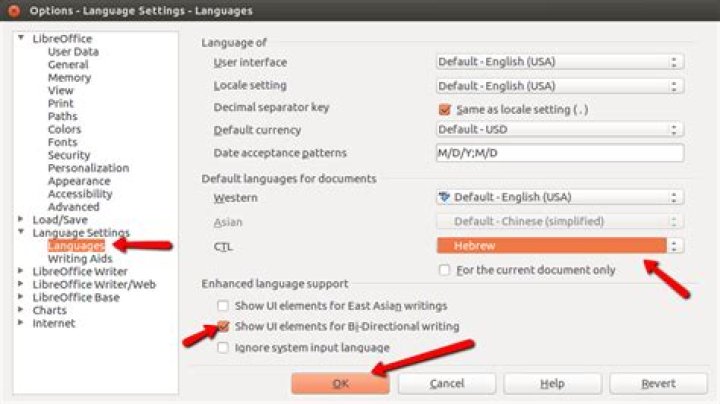Screen dimensions: 720x404
Task: Click the Date acceptance patterns field
Action: click(x=560, y=153)
